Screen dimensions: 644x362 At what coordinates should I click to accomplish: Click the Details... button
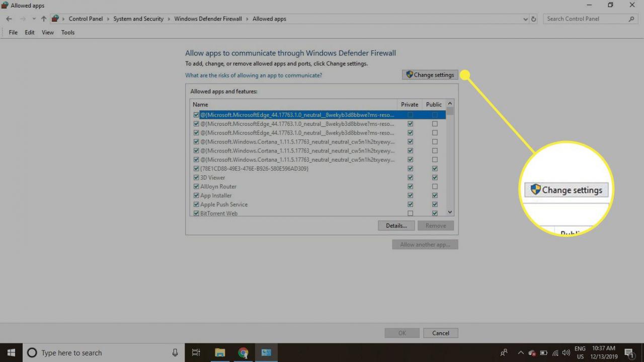396,226
